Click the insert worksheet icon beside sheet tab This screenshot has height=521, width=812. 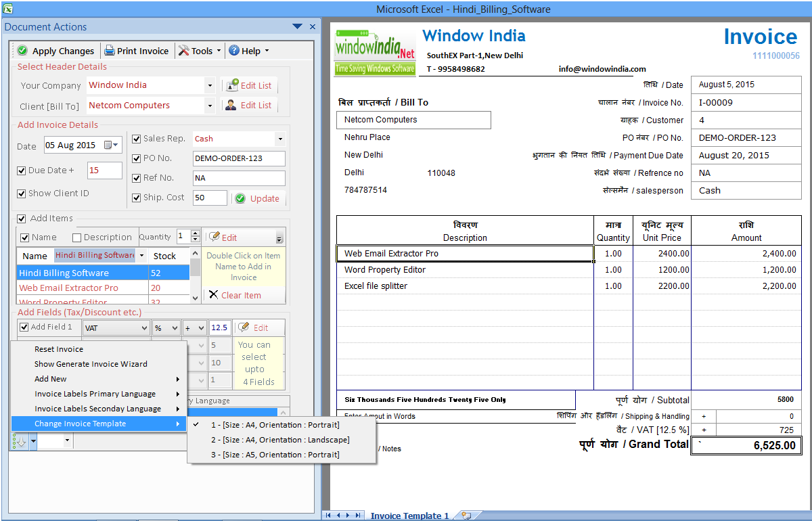[x=466, y=516]
